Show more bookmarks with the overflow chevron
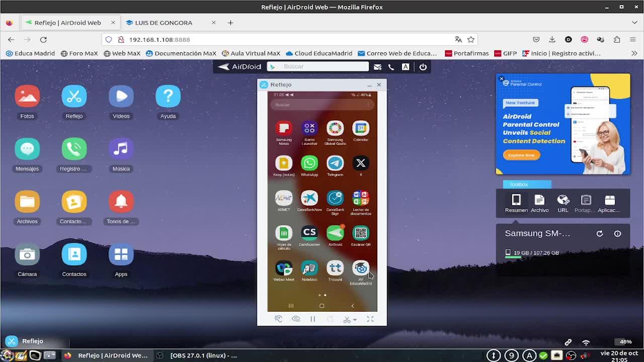 (634, 53)
